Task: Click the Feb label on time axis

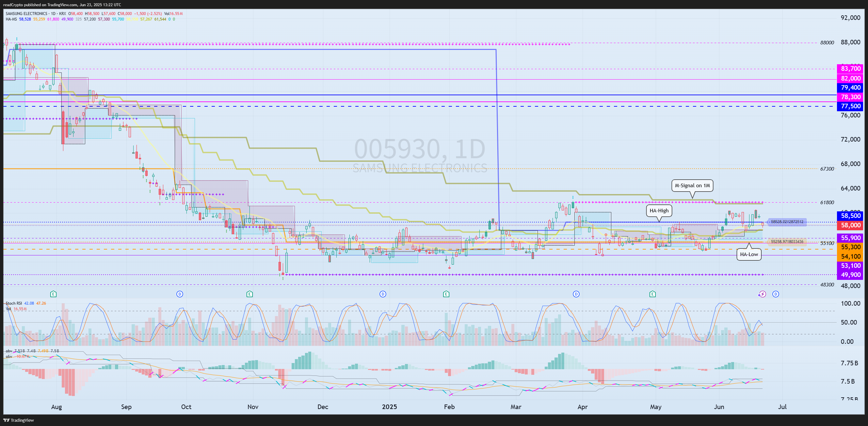Action: click(x=449, y=407)
